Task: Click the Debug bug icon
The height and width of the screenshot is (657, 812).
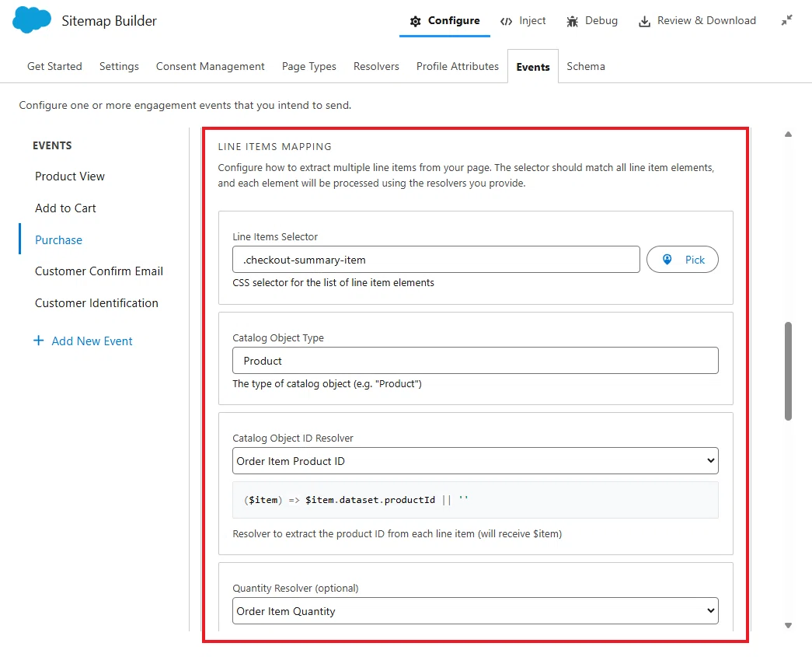Action: click(572, 21)
